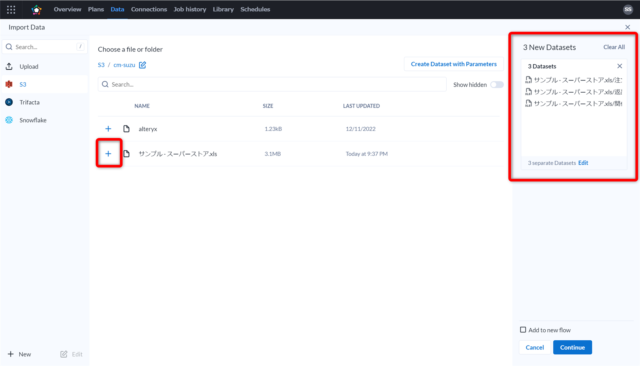Click the alteryx file name

click(x=148, y=129)
